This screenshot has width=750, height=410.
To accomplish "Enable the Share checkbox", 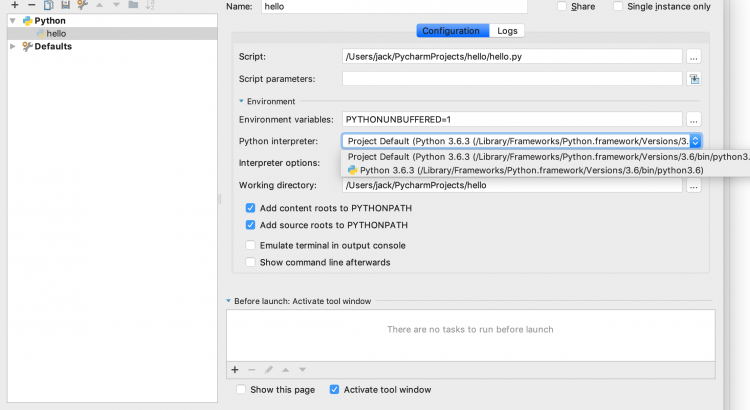I will (x=561, y=7).
